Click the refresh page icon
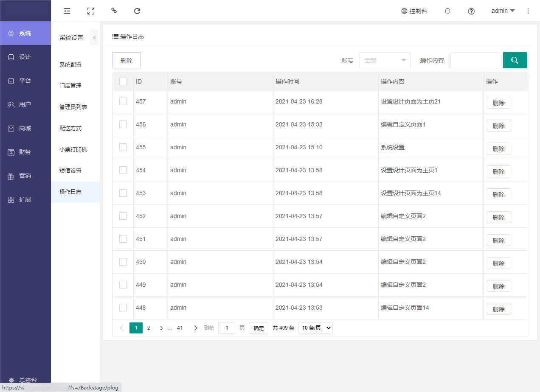 click(x=137, y=11)
